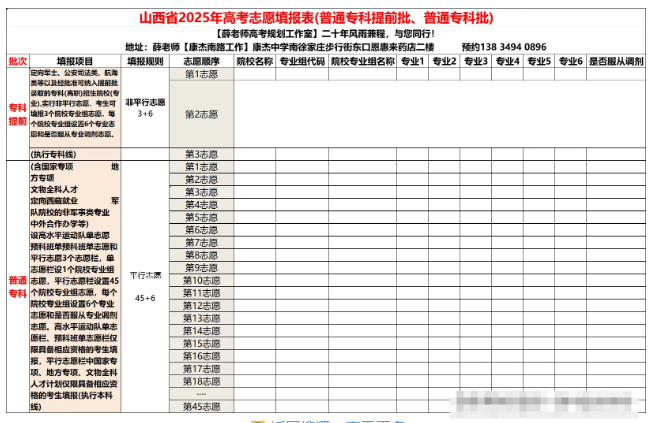657x423 pixels.
Task: Select the 专业1 column header
Action: pyautogui.click(x=412, y=62)
